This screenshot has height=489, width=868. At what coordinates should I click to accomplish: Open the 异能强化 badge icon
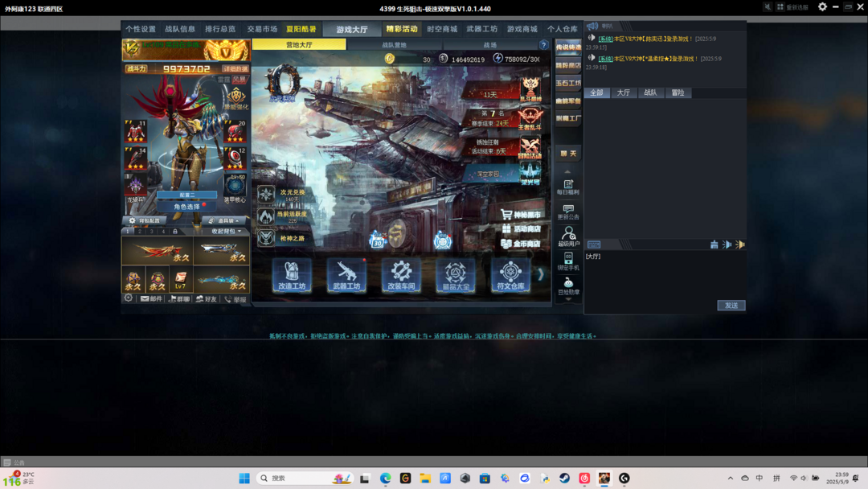click(x=235, y=99)
